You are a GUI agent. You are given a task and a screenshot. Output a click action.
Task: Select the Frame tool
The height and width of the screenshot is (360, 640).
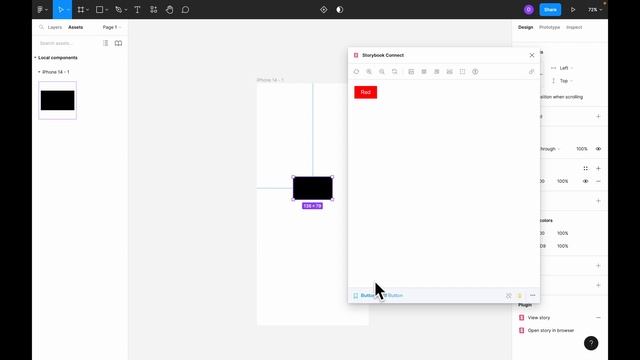(x=80, y=9)
